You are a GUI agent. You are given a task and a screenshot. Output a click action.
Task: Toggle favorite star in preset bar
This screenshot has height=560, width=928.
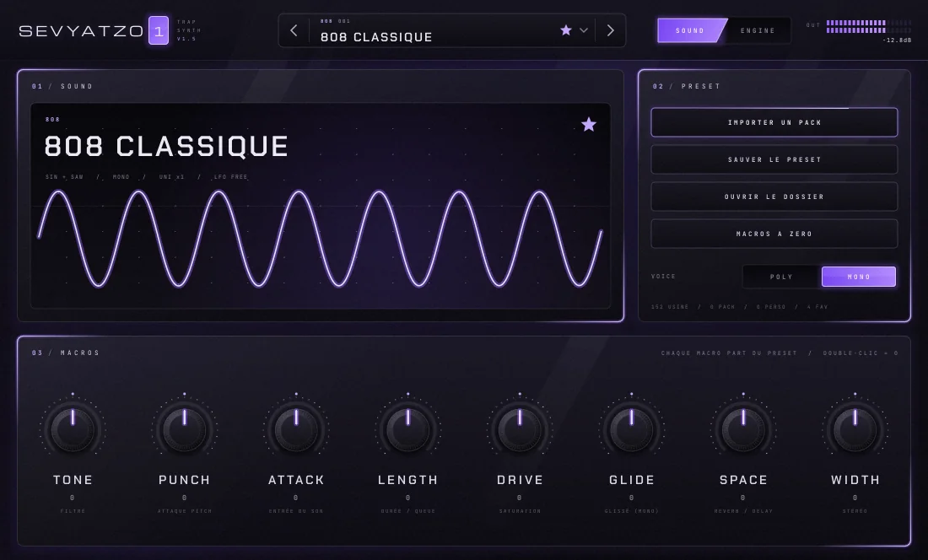click(x=566, y=30)
